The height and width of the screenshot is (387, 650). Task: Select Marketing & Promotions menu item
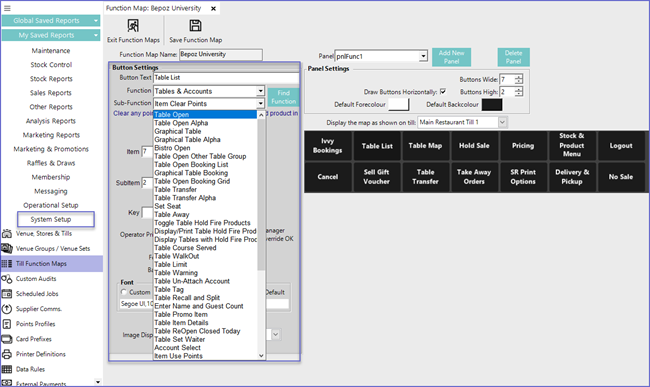[51, 149]
